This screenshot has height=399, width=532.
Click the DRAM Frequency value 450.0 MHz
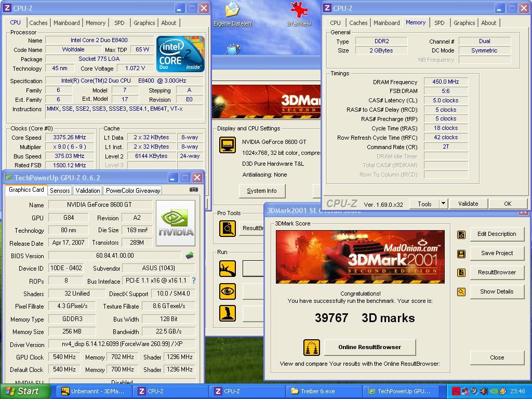point(446,82)
